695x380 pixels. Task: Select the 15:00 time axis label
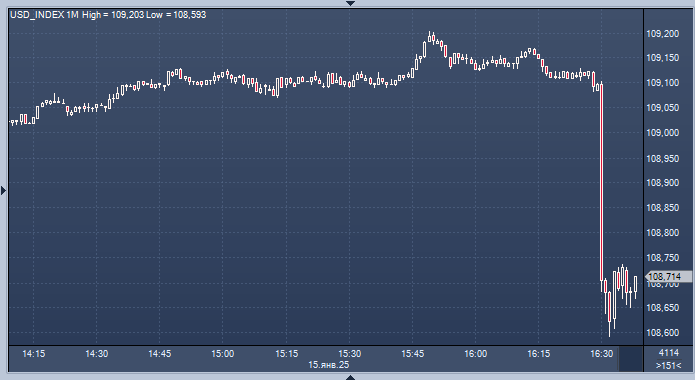[x=223, y=354]
